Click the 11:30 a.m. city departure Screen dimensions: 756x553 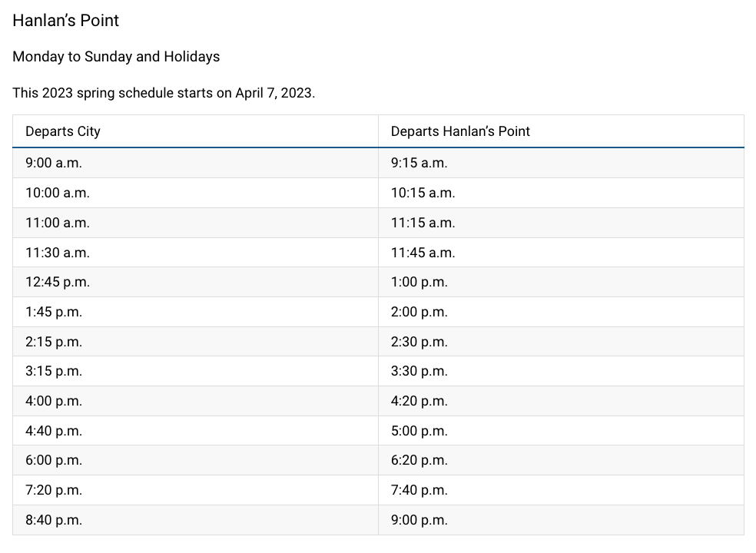click(x=58, y=253)
